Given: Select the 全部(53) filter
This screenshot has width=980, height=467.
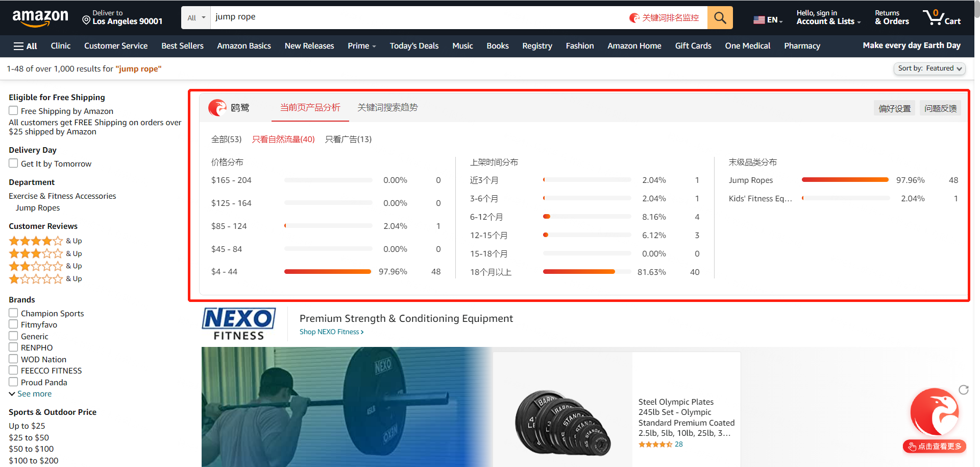Looking at the screenshot, I should 227,139.
